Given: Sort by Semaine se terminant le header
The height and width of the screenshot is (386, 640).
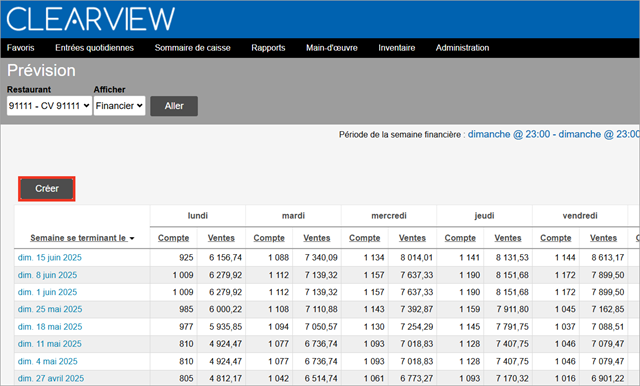Looking at the screenshot, I should pos(78,238).
